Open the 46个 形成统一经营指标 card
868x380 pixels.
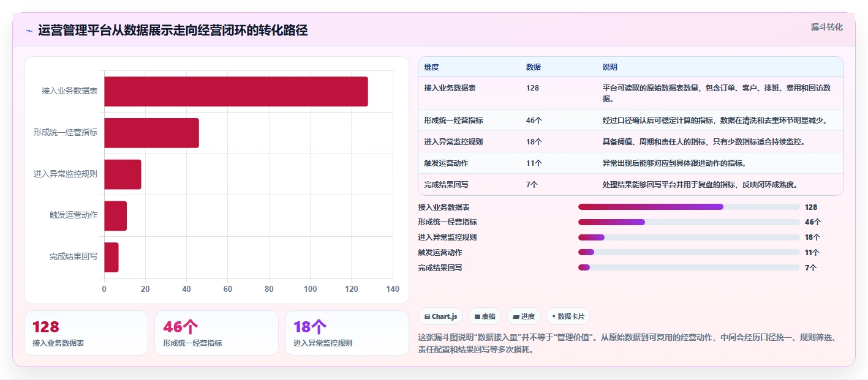[216, 333]
